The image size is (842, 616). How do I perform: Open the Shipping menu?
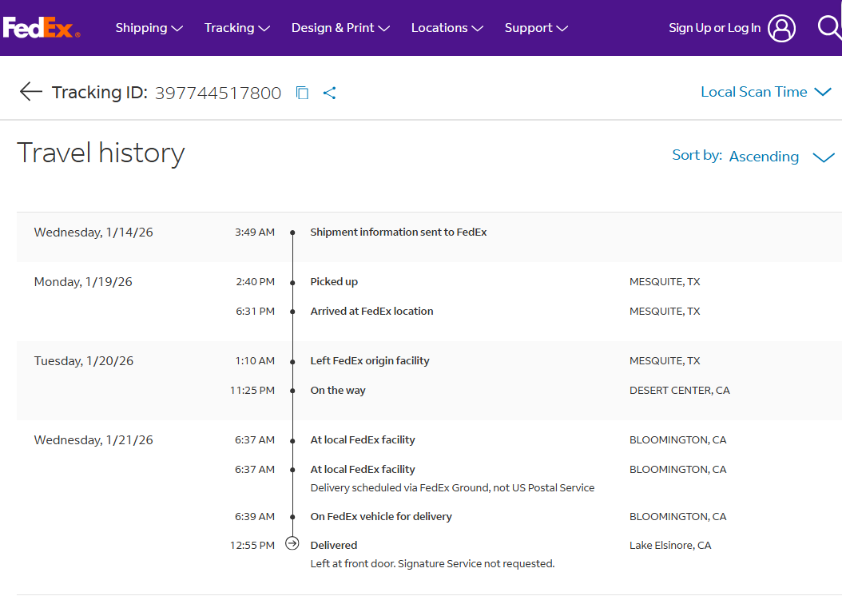[x=149, y=28]
